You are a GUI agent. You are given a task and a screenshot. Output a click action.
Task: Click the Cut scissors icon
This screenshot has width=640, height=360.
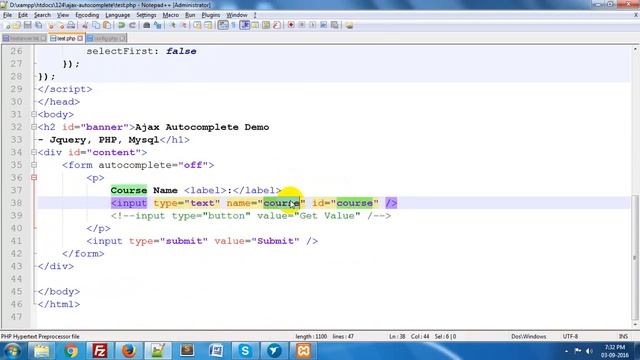[x=85, y=25]
